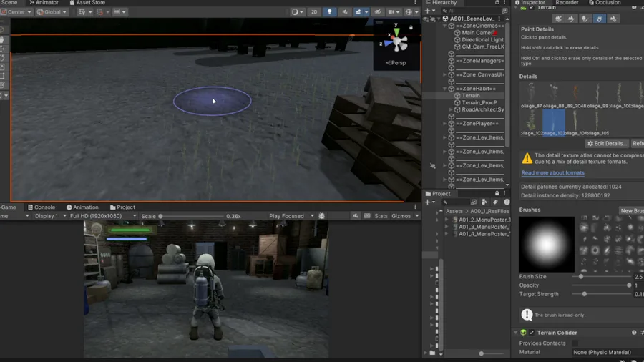Open the Global handle rotation dropdown
Screen dimensions: 644x362
coord(52,12)
